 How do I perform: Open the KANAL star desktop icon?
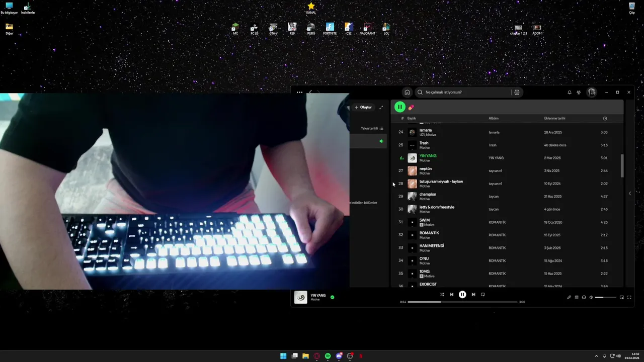[x=311, y=8]
